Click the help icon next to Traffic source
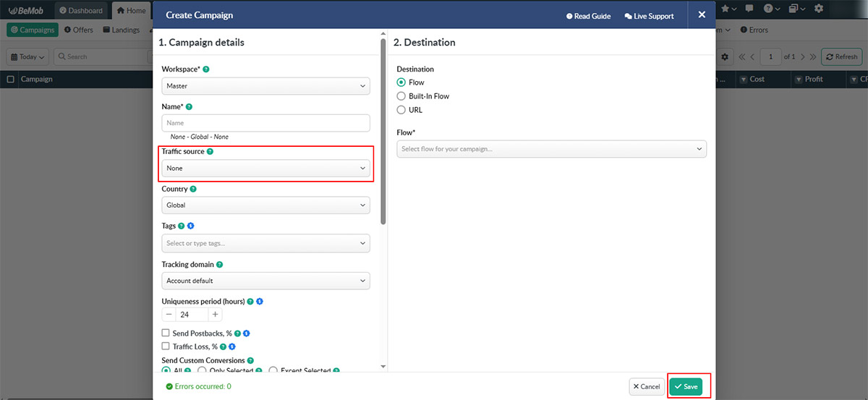Viewport: 868px width, 400px height. pos(210,152)
